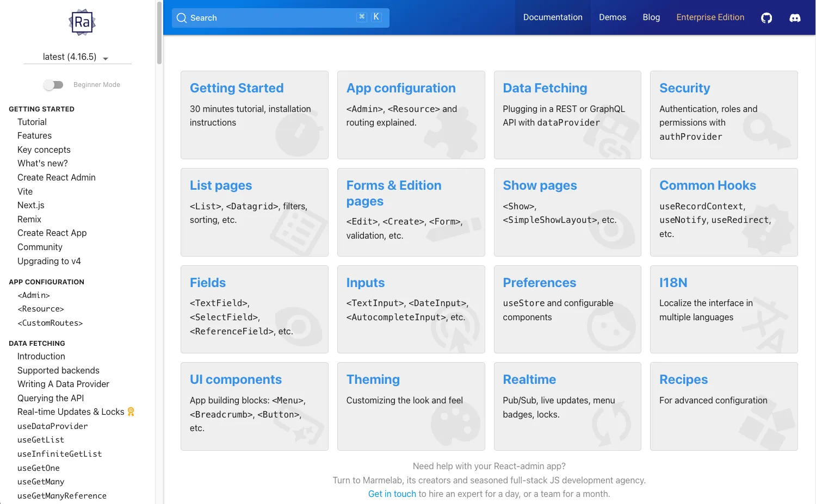Click the clipboard icon on List pages card
This screenshot has height=504, width=816.
(x=299, y=228)
